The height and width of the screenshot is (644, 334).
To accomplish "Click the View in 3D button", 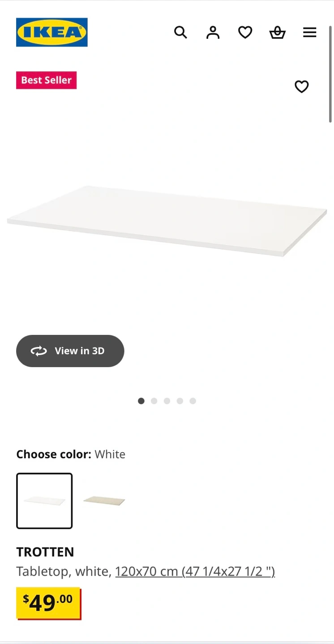I will point(70,351).
